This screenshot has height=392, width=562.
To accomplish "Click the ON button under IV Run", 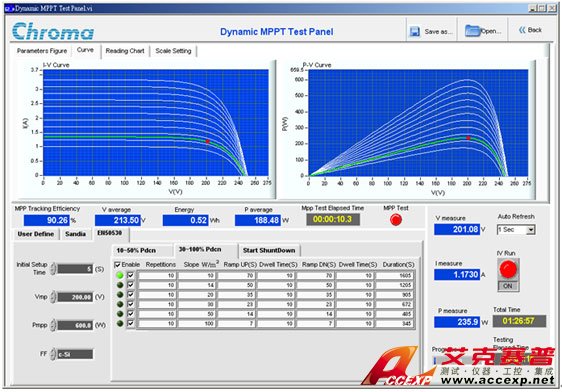I will 508,286.
